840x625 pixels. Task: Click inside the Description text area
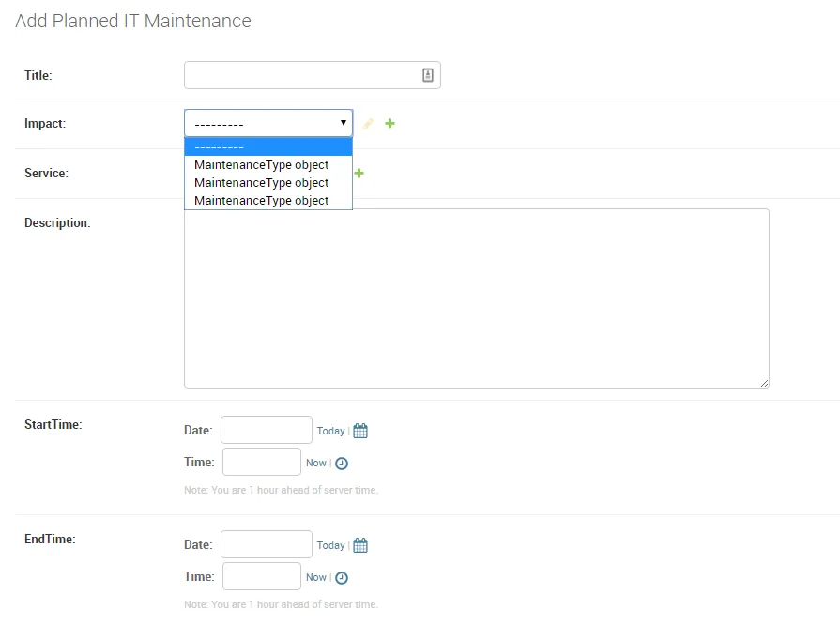tap(476, 297)
